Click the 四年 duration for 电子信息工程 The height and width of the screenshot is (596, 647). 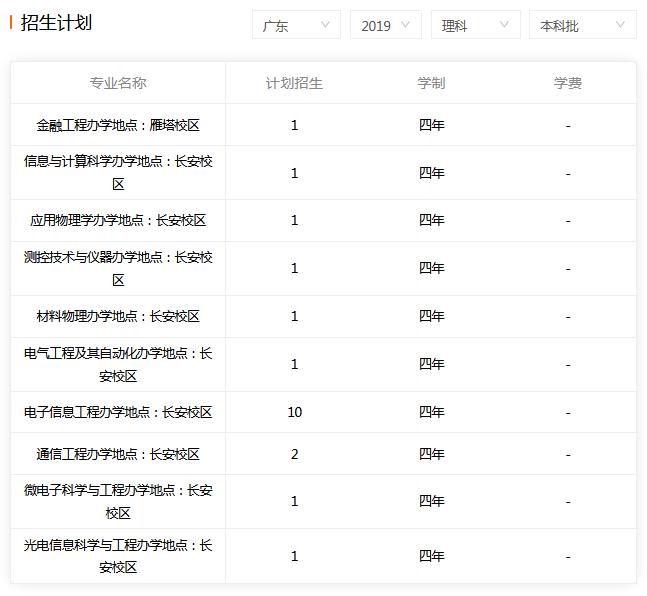click(432, 412)
